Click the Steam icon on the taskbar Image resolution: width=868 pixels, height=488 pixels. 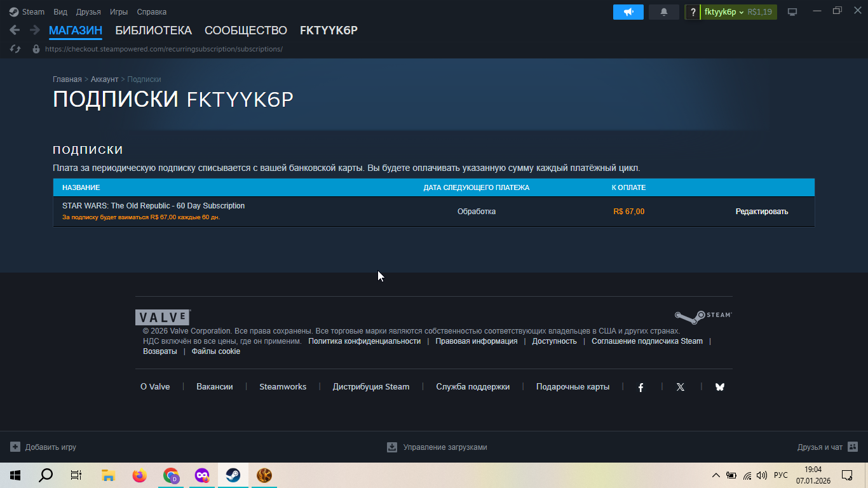click(x=233, y=475)
